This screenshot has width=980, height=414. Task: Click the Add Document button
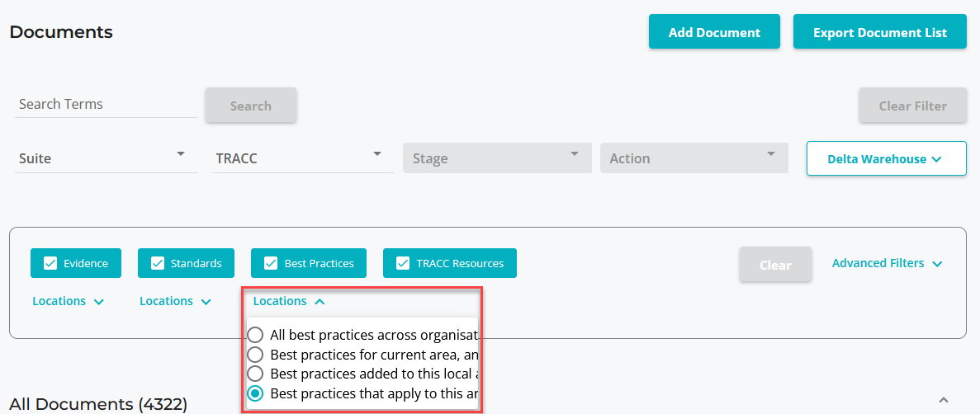tap(714, 32)
